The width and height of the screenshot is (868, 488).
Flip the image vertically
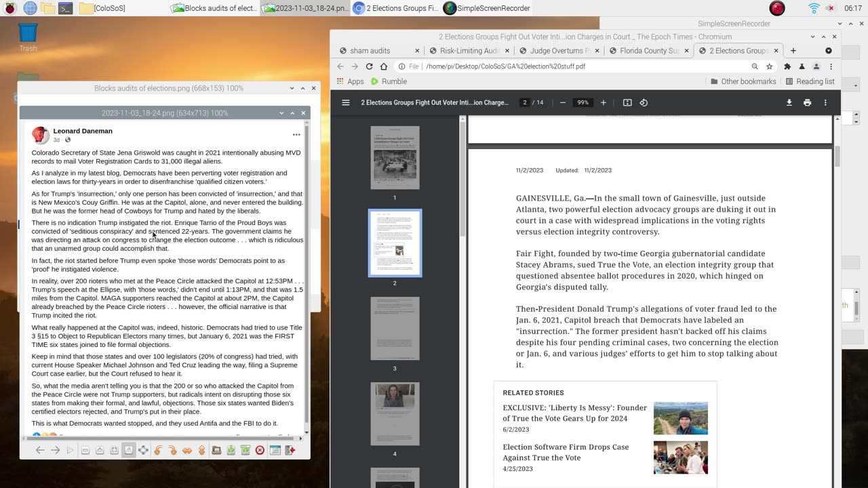click(x=201, y=450)
